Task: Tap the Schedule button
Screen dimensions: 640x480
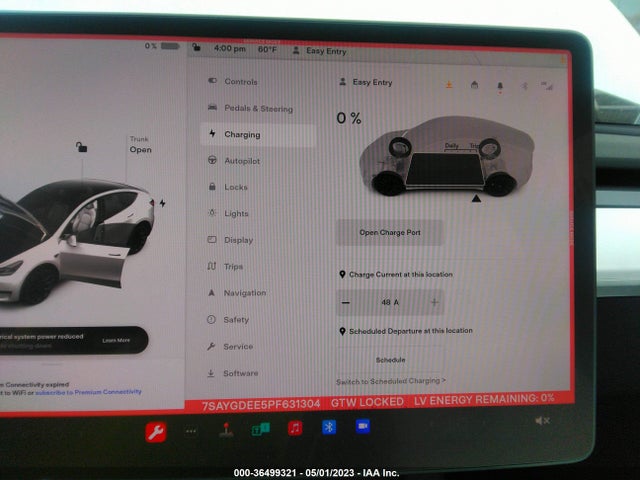Action: tap(390, 360)
